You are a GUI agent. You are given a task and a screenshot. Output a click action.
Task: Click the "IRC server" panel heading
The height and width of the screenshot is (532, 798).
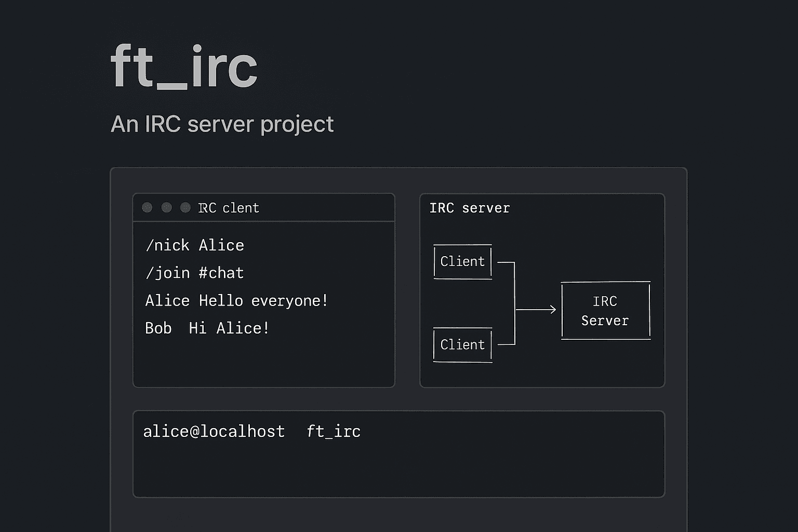pyautogui.click(x=470, y=208)
